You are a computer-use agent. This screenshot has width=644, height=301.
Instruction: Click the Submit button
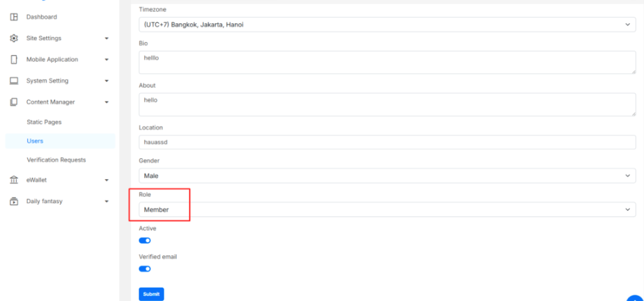coord(151,294)
